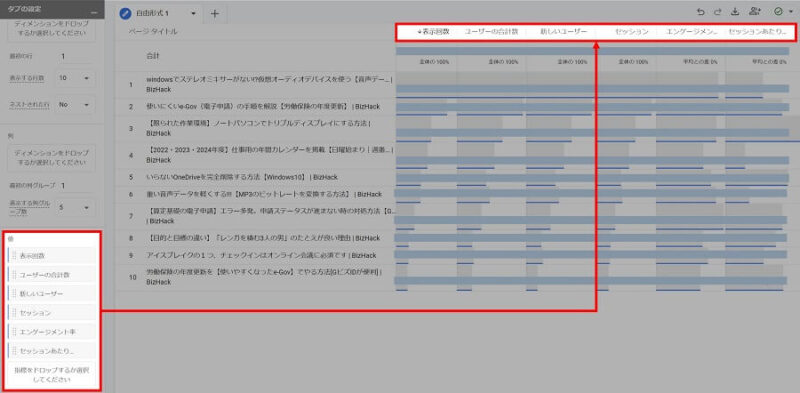
Task: Sort by 表示回数 column header
Action: click(433, 32)
